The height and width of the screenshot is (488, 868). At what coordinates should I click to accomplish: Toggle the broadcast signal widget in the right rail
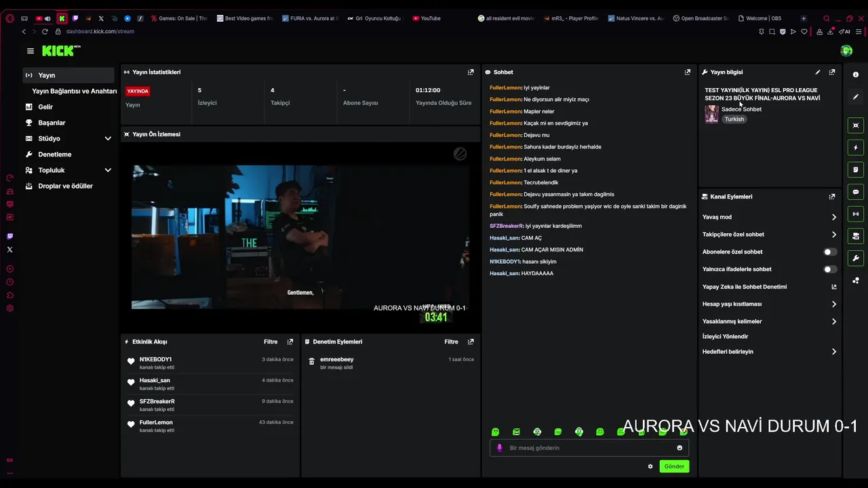(x=856, y=214)
